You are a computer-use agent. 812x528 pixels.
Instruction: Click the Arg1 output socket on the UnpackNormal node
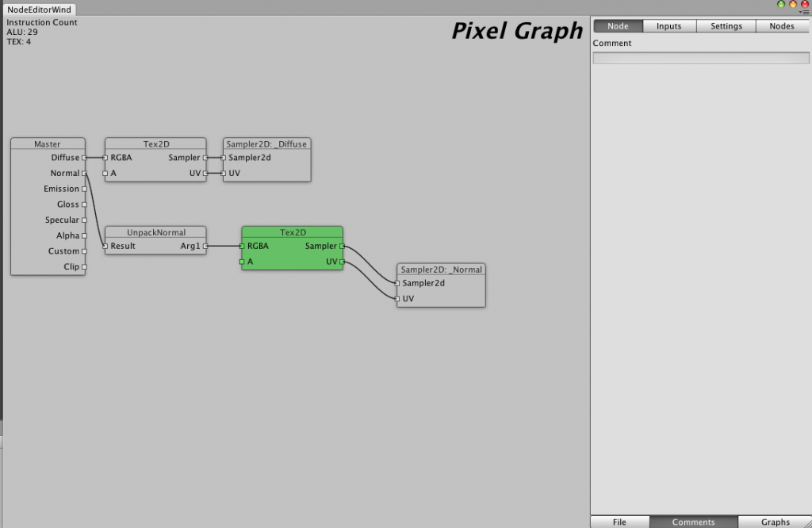[x=205, y=247]
